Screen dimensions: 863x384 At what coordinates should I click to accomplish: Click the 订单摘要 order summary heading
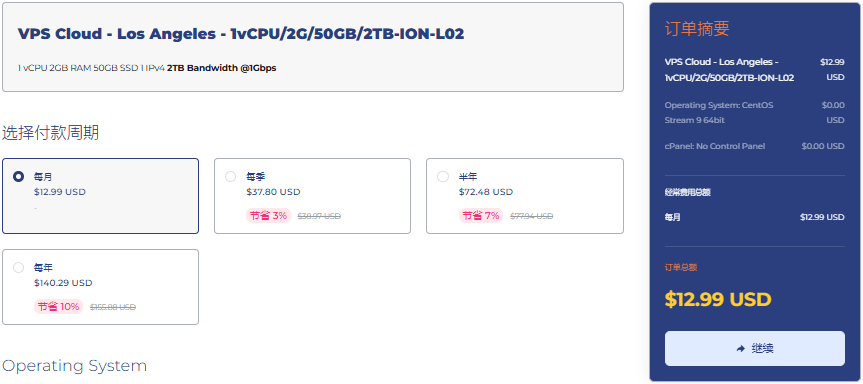tap(697, 29)
